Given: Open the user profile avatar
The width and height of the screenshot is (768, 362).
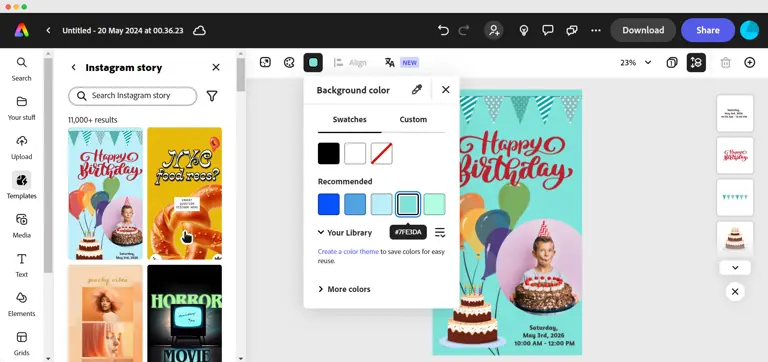Looking at the screenshot, I should click(x=749, y=30).
